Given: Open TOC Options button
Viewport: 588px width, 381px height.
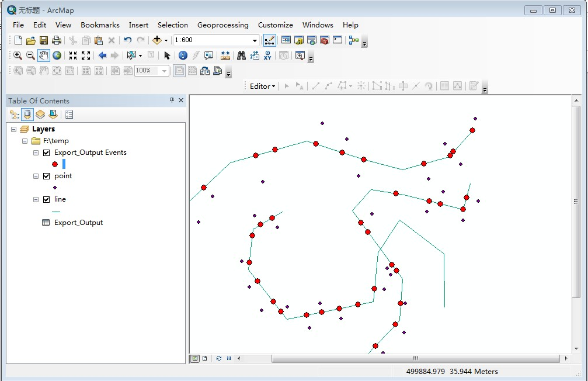Looking at the screenshot, I should pyautogui.click(x=69, y=115).
